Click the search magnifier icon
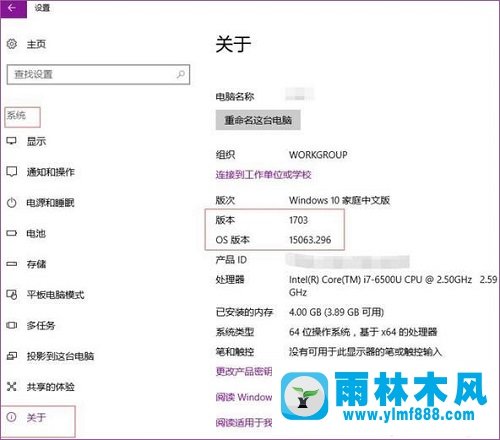This screenshot has width=500, height=440. coord(180,74)
